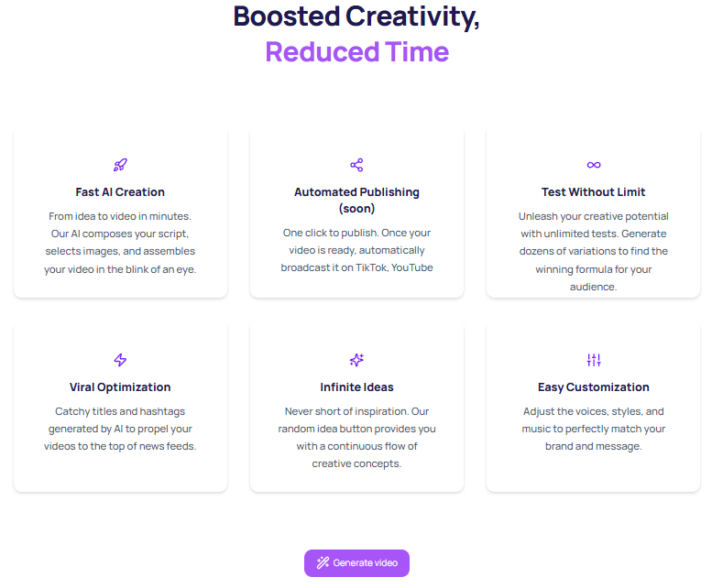Click the magic wand icon in Generate video button

tap(323, 562)
